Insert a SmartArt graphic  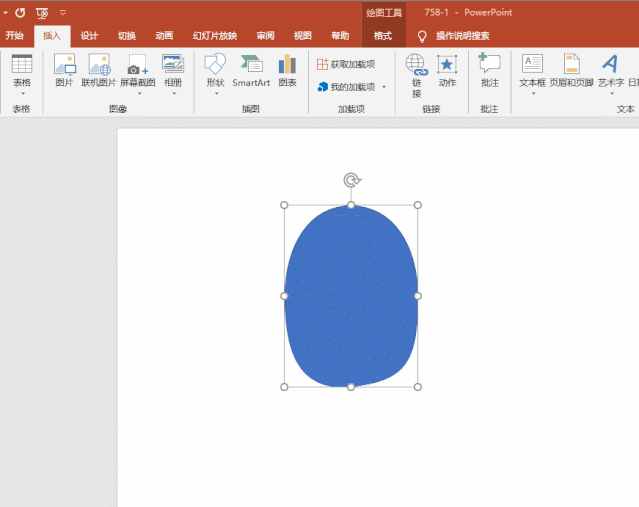coord(251,70)
